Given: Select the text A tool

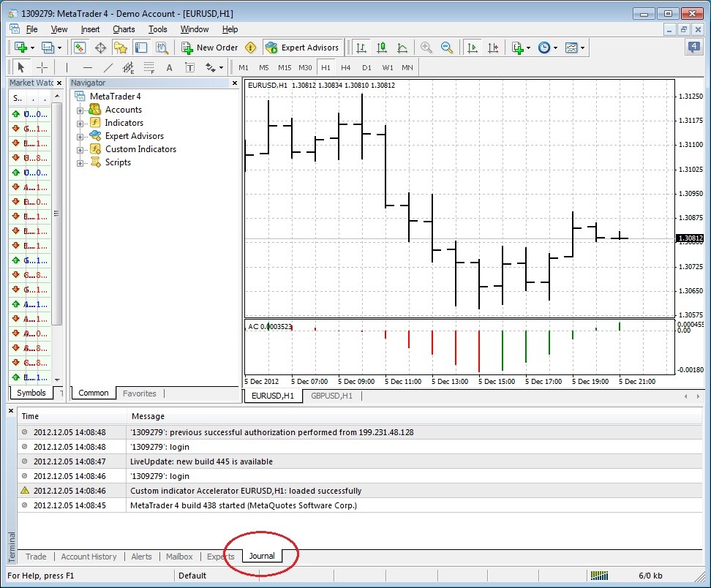Looking at the screenshot, I should pyautogui.click(x=169, y=67).
